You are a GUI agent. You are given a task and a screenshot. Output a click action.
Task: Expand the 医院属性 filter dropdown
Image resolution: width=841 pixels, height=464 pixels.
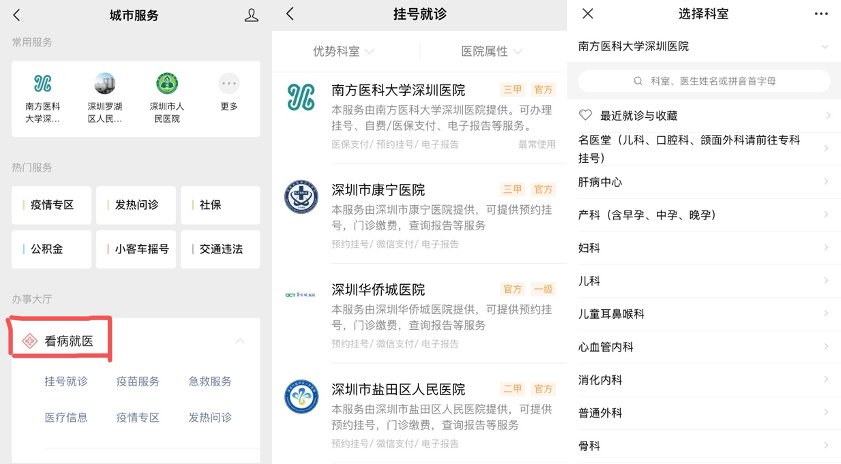491,51
